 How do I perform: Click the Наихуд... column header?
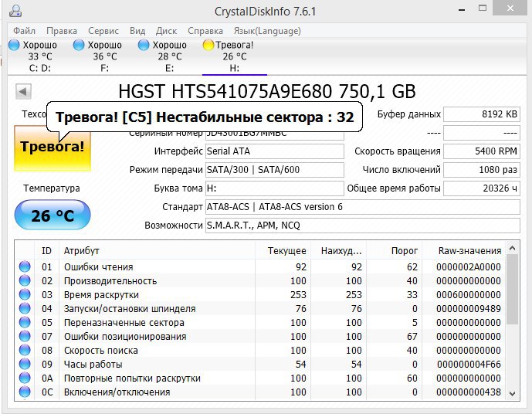338,251
